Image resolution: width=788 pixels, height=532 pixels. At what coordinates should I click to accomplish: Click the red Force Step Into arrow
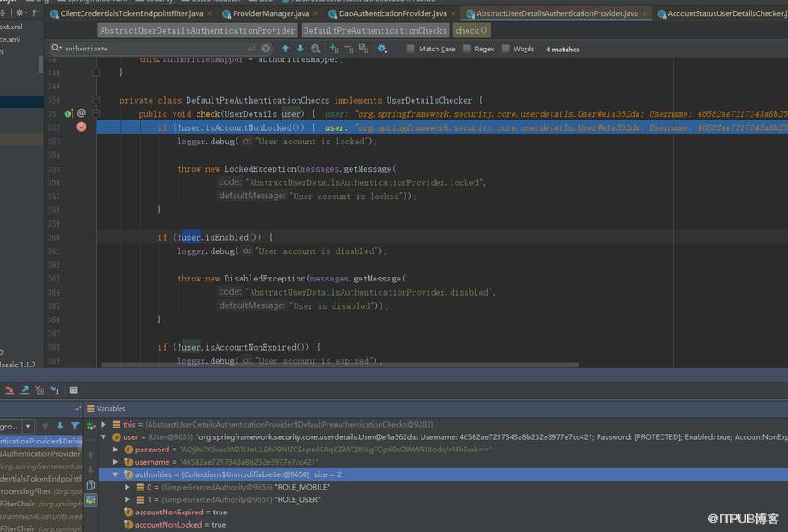point(10,390)
